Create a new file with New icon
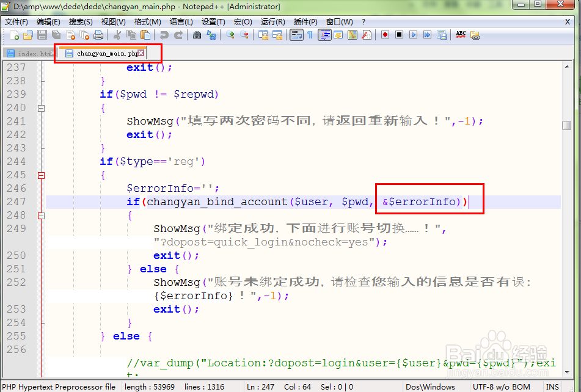 coord(14,35)
